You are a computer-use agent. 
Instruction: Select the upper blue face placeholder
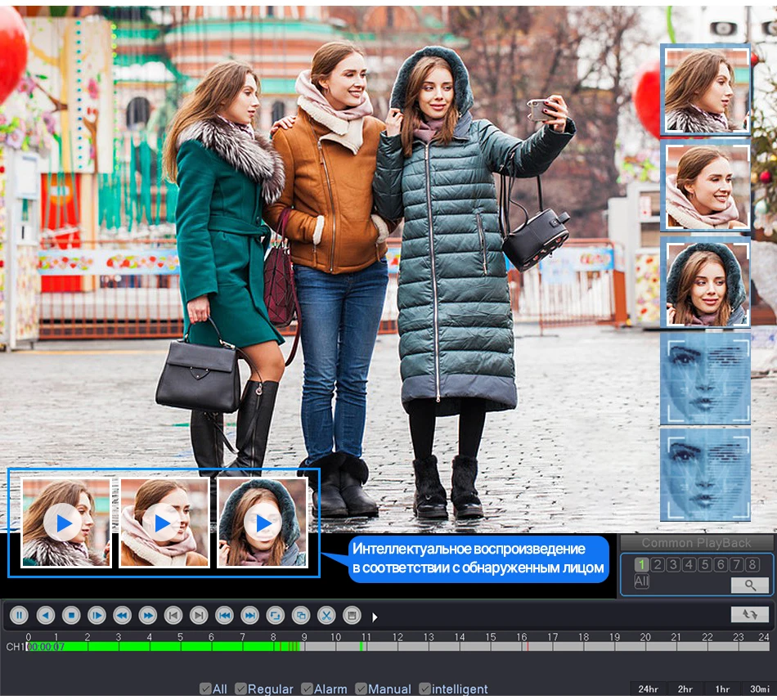[x=705, y=379]
